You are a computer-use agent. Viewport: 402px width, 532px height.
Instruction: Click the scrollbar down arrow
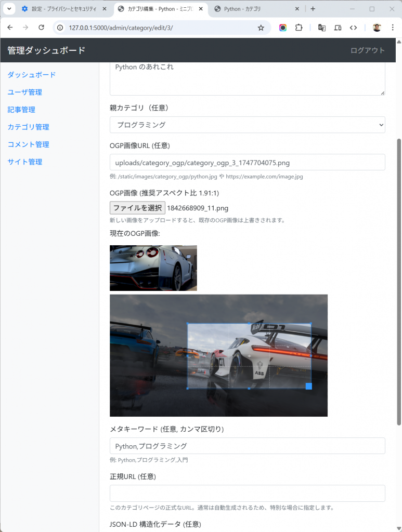pyautogui.click(x=399, y=528)
